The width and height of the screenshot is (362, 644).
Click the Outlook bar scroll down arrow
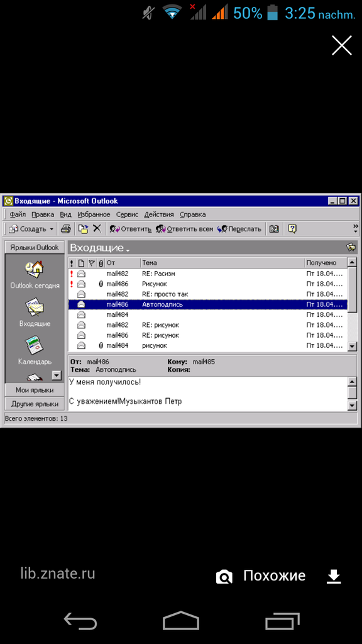pos(57,375)
